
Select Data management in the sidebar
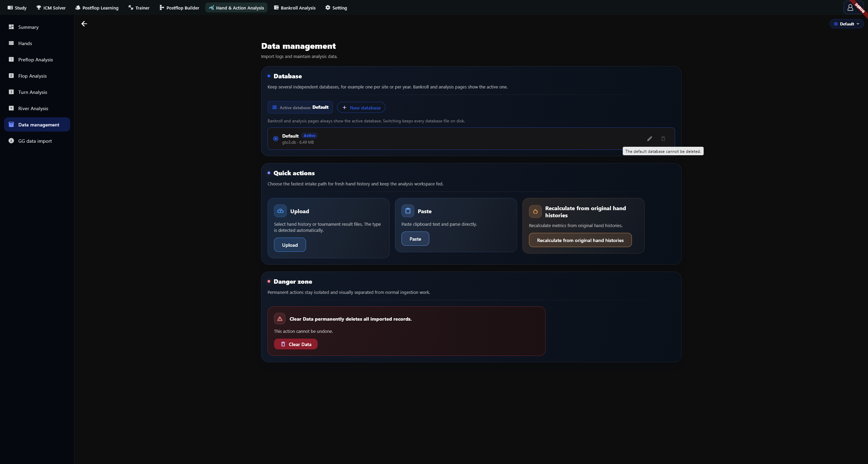37,124
